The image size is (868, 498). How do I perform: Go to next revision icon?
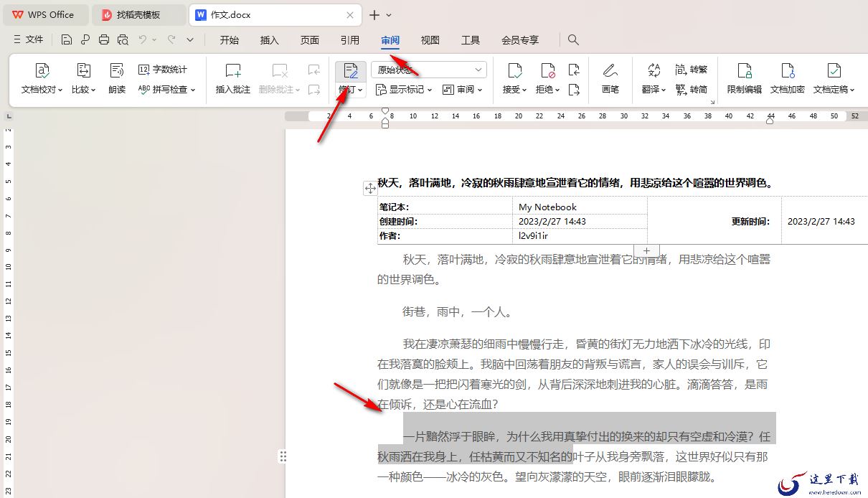(x=574, y=90)
